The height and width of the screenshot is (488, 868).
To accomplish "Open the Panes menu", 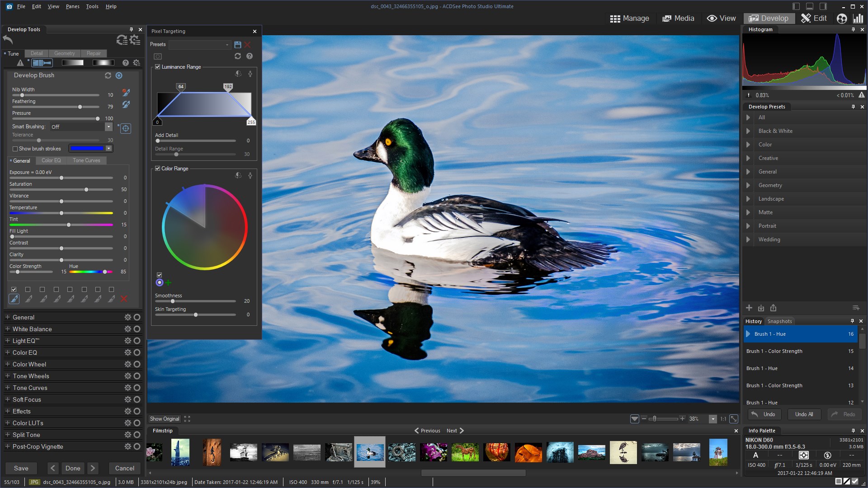I will [72, 6].
